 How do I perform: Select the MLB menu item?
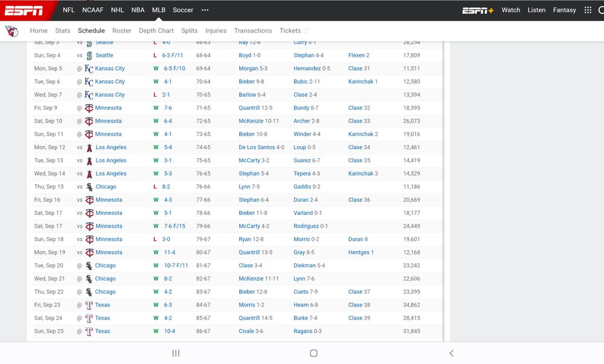click(x=159, y=10)
